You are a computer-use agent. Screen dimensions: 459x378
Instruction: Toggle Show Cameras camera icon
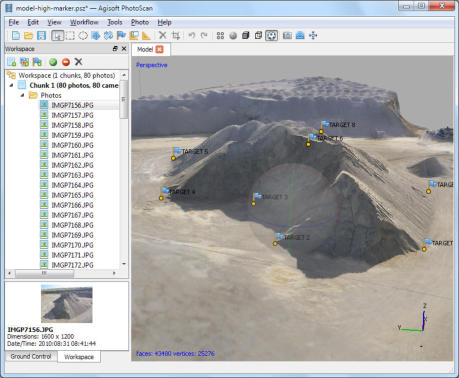(x=287, y=35)
